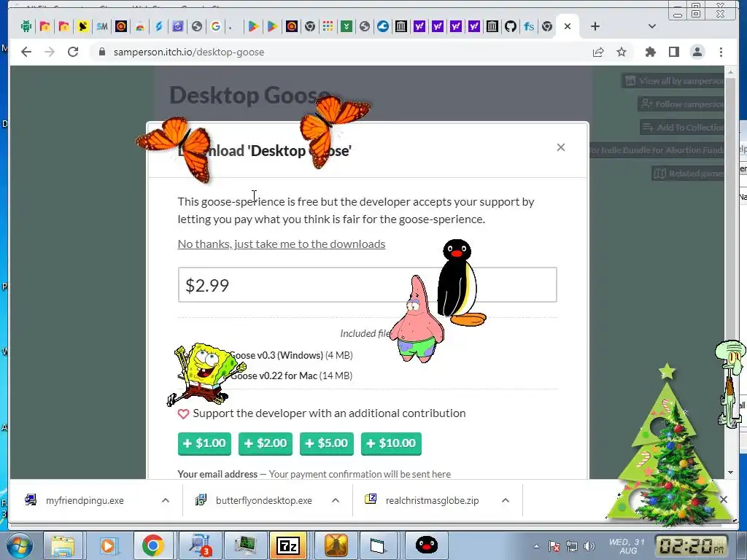Add a new browser tab
The width and height of the screenshot is (747, 560).
595,26
